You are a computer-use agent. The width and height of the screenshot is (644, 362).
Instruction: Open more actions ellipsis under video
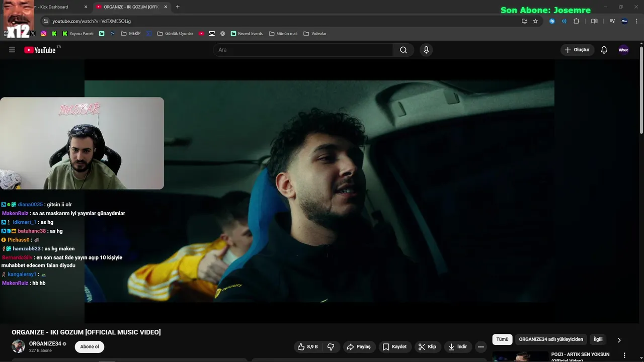click(x=481, y=347)
